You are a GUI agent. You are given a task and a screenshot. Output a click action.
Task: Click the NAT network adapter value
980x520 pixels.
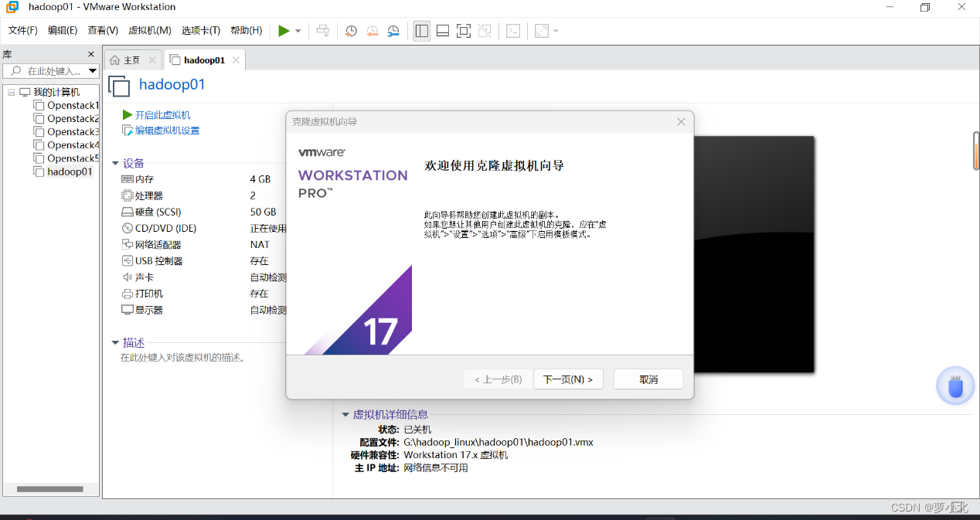click(260, 244)
